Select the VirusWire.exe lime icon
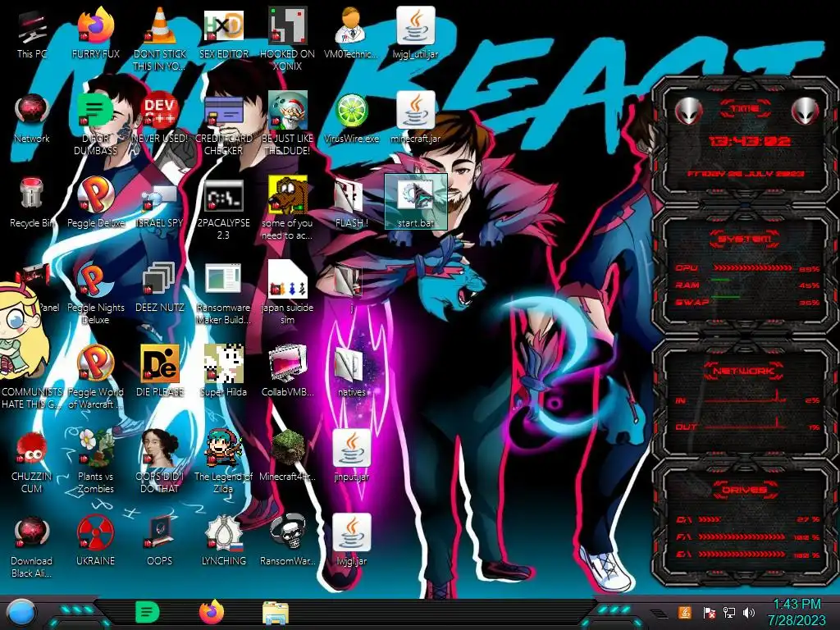Viewport: 840px width, 630px height. point(351,118)
